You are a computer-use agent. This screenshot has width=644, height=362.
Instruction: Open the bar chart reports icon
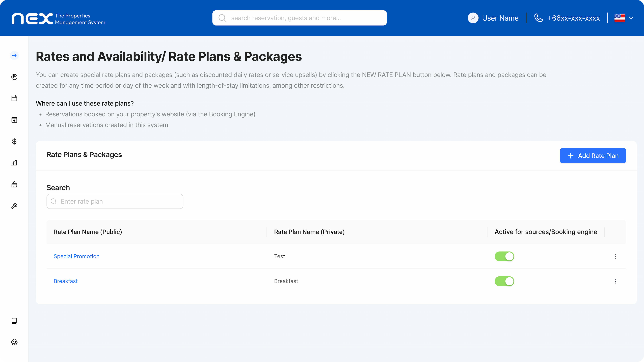(x=14, y=163)
